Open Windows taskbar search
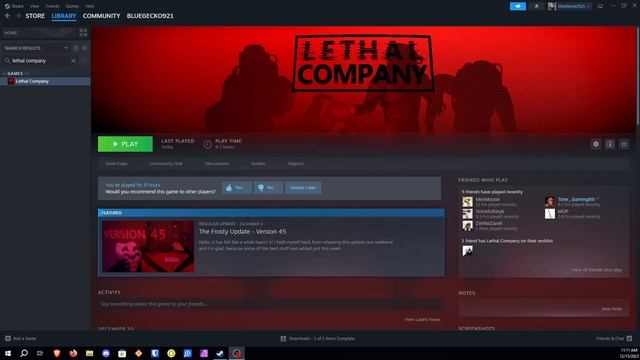The width and height of the screenshot is (640, 360). pyautogui.click(x=24, y=353)
